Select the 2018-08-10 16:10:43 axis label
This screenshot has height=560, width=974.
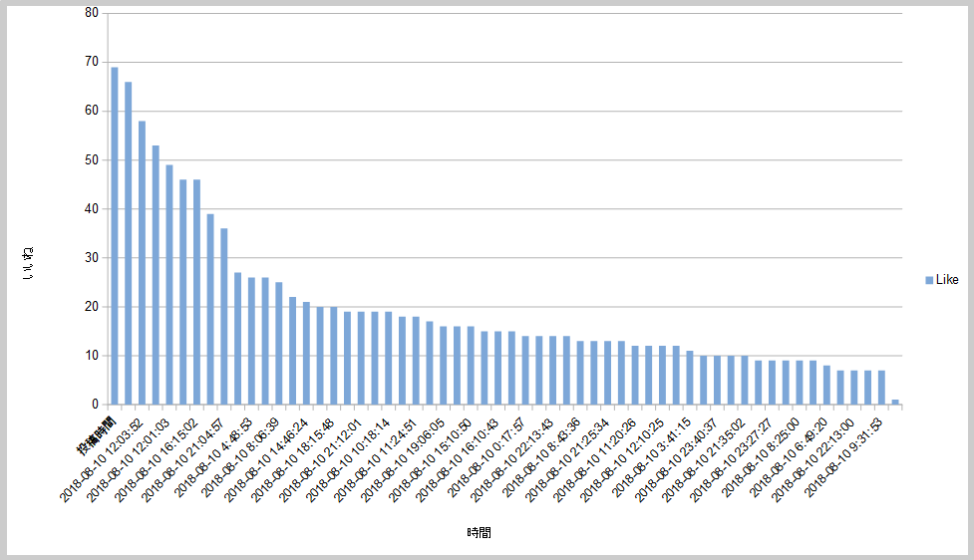[458, 460]
